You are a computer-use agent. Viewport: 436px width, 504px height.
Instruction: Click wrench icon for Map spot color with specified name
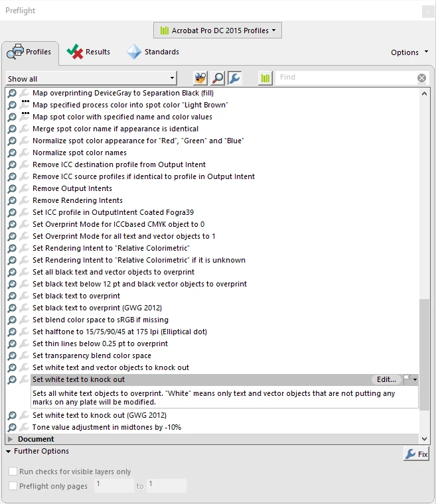pyautogui.click(x=25, y=117)
